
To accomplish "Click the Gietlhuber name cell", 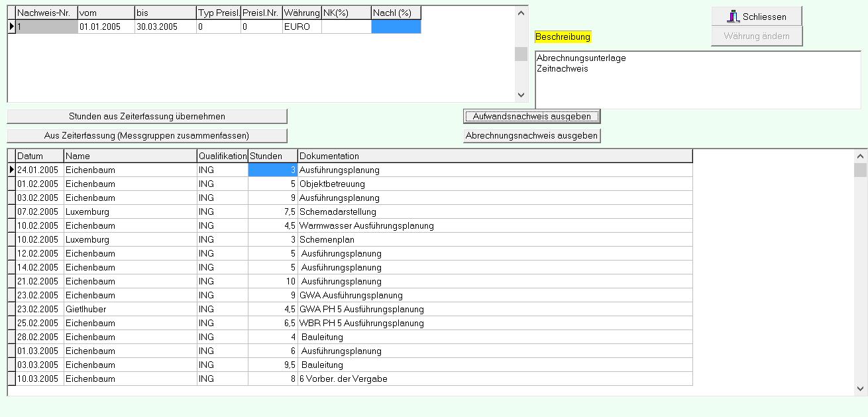I will click(130, 310).
